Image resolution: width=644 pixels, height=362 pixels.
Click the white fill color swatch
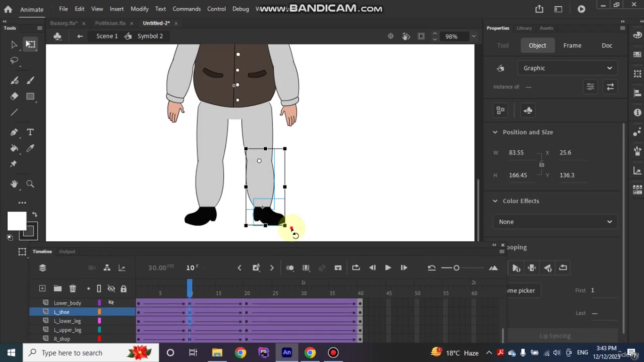[x=16, y=221]
